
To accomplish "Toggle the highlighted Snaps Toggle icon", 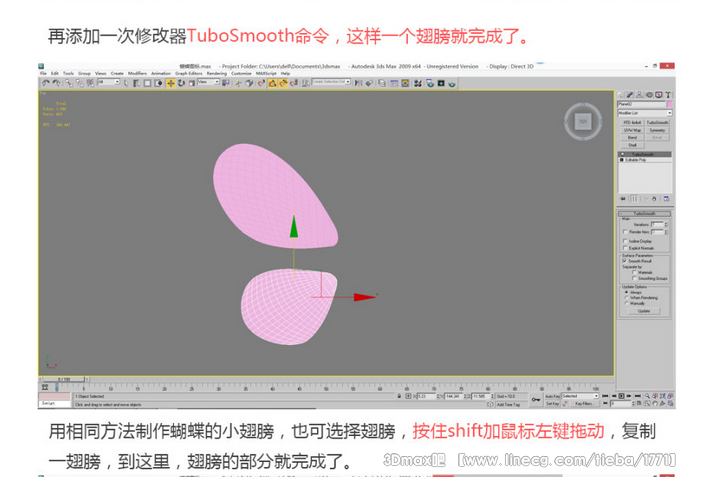I will click(x=272, y=83).
